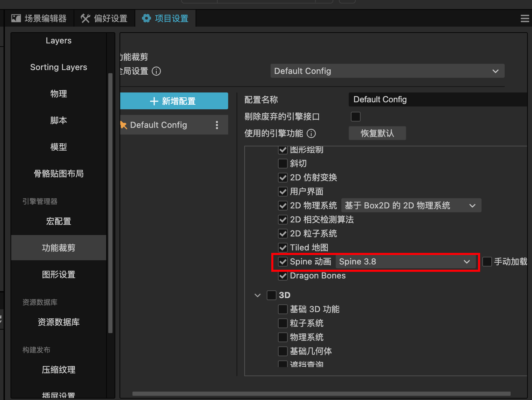Enable the 3D group checkbox
Viewport: 532px width, 400px height.
coord(272,295)
